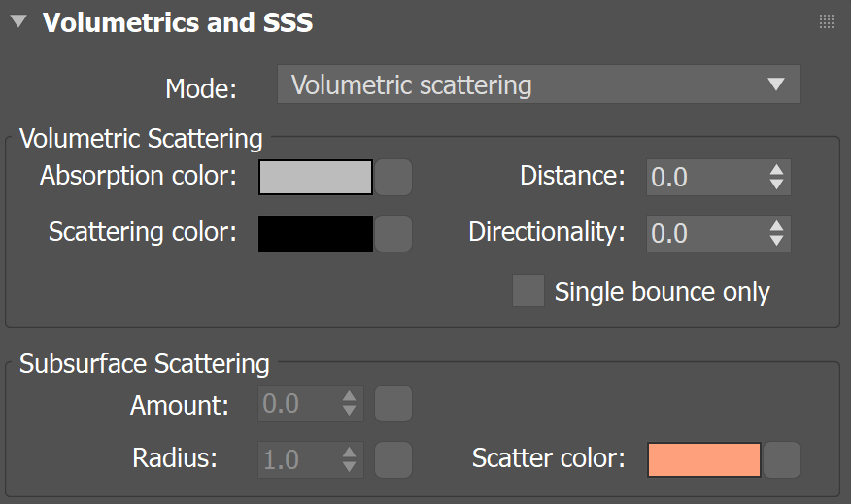This screenshot has width=851, height=504.
Task: Click the Directionality spinner arrows
Action: [x=776, y=234]
